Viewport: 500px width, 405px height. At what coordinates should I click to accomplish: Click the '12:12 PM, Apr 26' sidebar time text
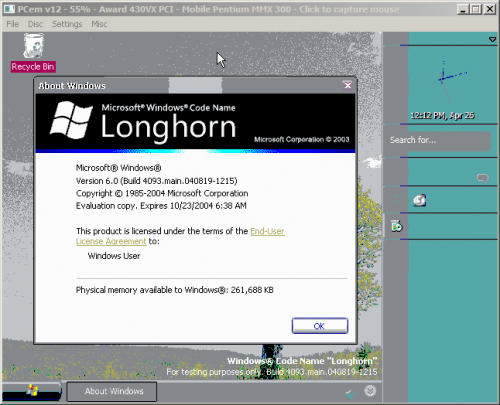pyautogui.click(x=442, y=116)
